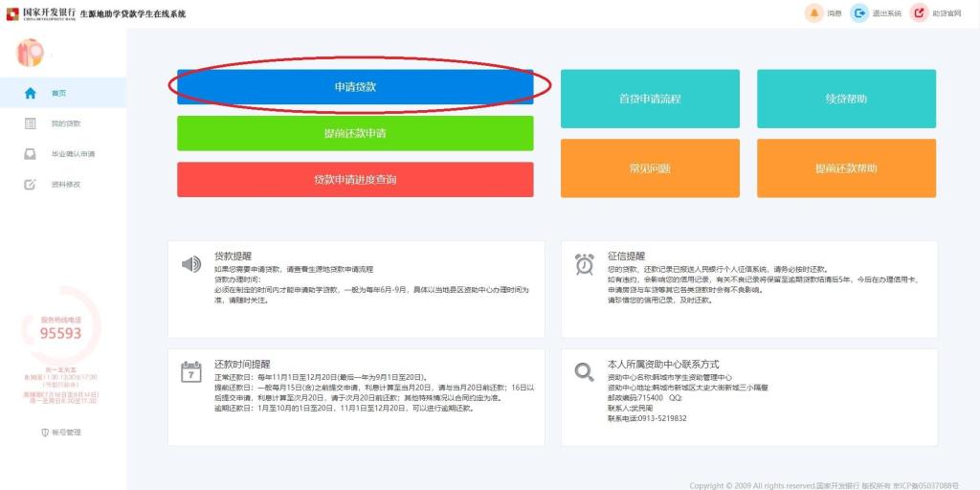Click the calendar icon beside 还款时间提醒
Image resolution: width=980 pixels, height=490 pixels.
(x=191, y=371)
